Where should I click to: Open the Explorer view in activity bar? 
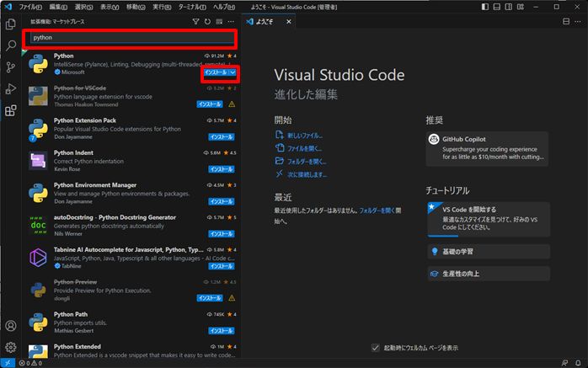[10, 24]
